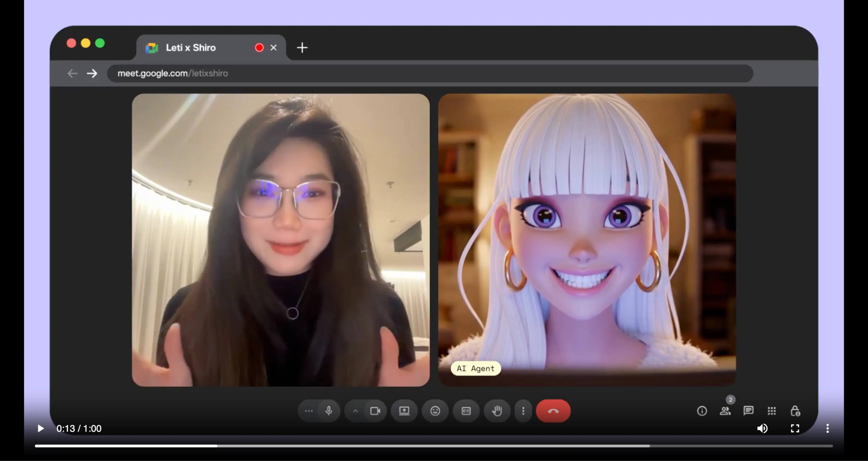Turn off the camera

click(x=376, y=411)
